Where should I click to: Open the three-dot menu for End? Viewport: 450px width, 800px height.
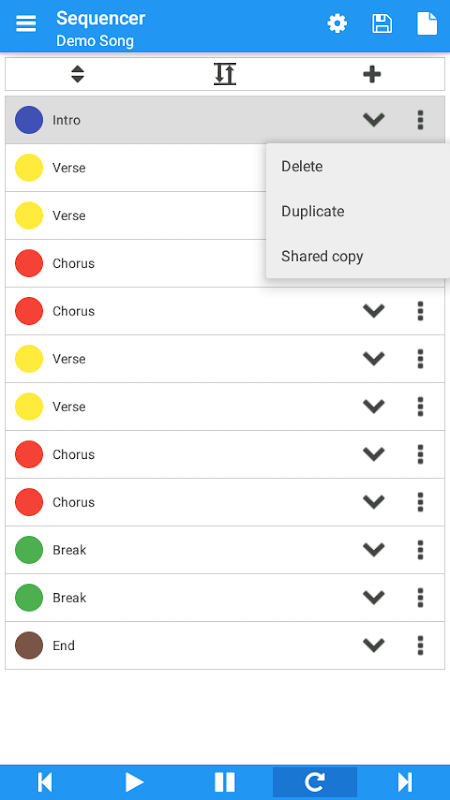(420, 645)
